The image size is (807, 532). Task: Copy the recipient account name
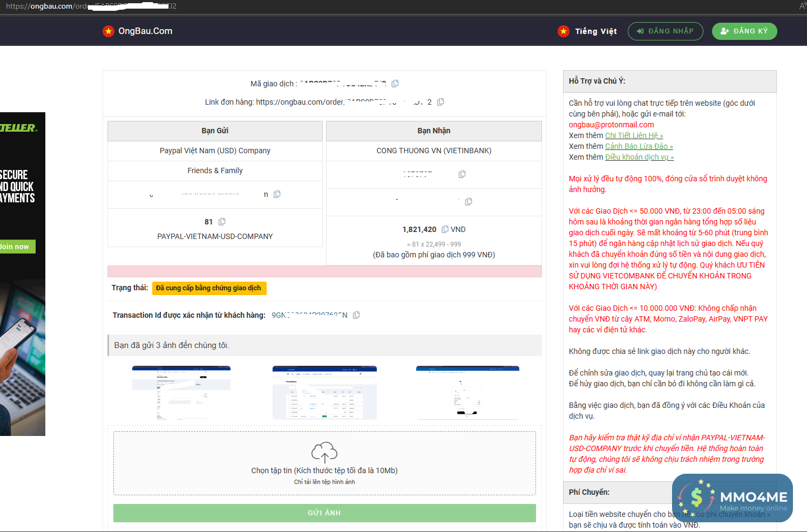point(469,202)
